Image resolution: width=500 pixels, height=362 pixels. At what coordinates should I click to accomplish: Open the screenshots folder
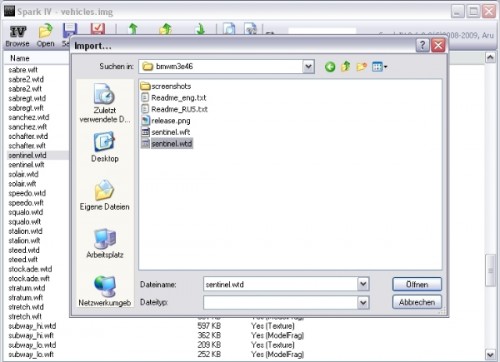coord(166,86)
